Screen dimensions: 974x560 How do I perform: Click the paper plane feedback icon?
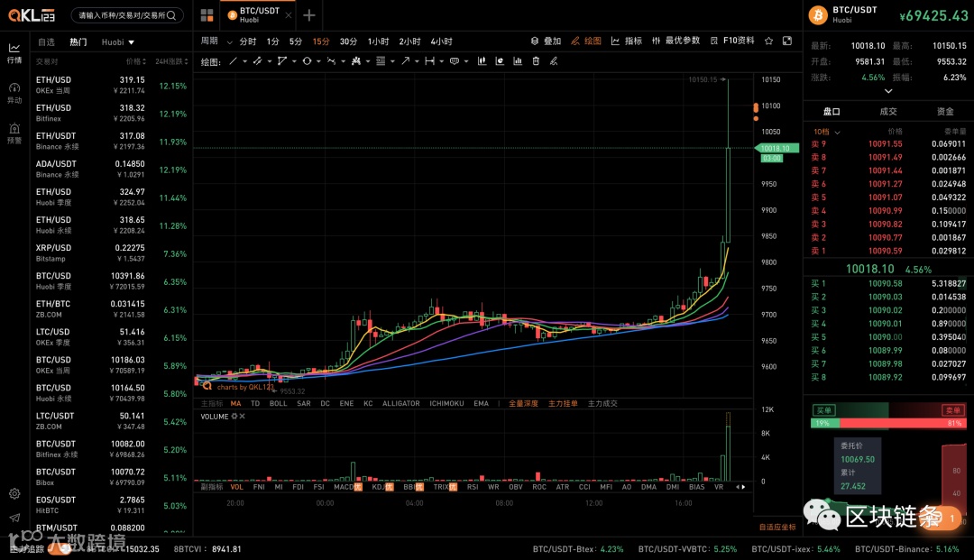point(14,518)
